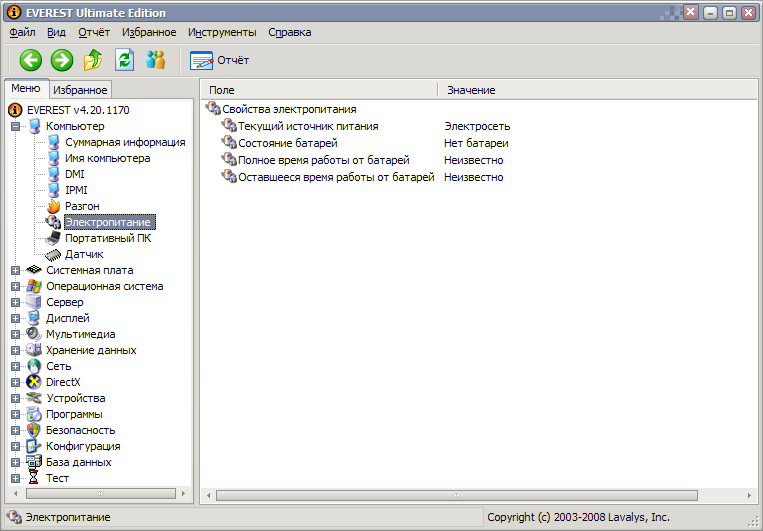Click the folder up-level toolbar icon
763x531 pixels.
(93, 60)
